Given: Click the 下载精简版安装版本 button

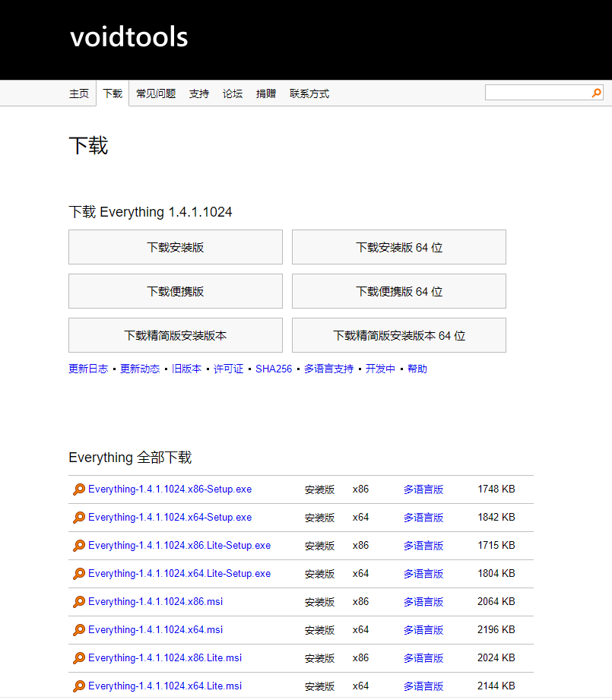Looking at the screenshot, I should (x=176, y=335).
